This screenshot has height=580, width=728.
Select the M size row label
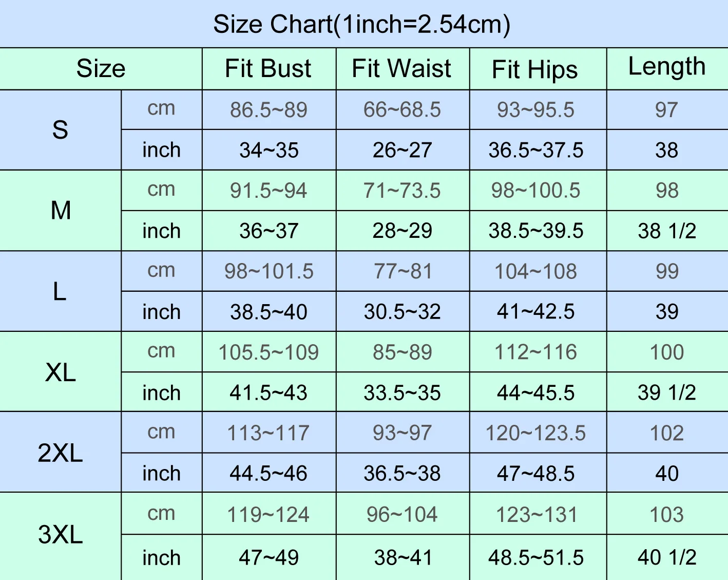click(61, 211)
